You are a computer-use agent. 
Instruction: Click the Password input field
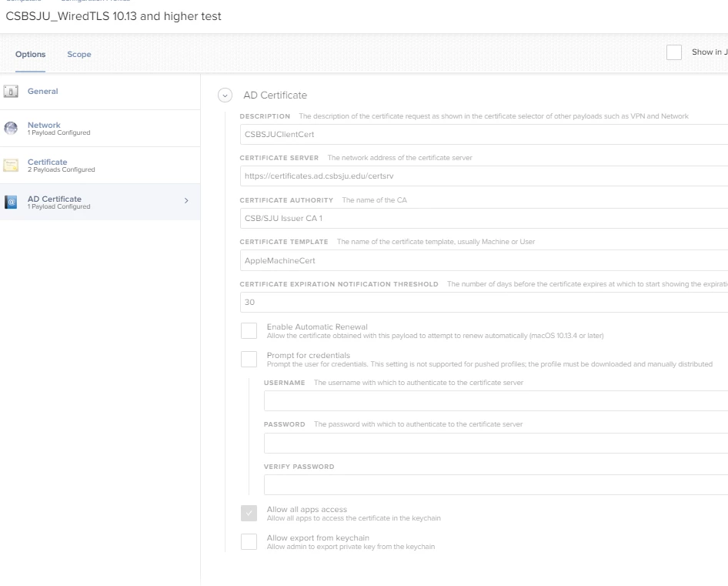[x=496, y=444]
